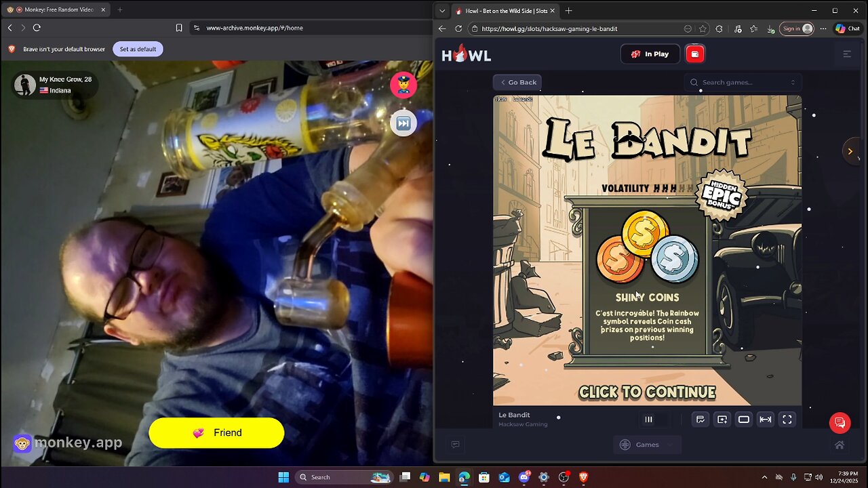Refresh the Howl page in Edge
868x488 pixels.
[x=458, y=28]
